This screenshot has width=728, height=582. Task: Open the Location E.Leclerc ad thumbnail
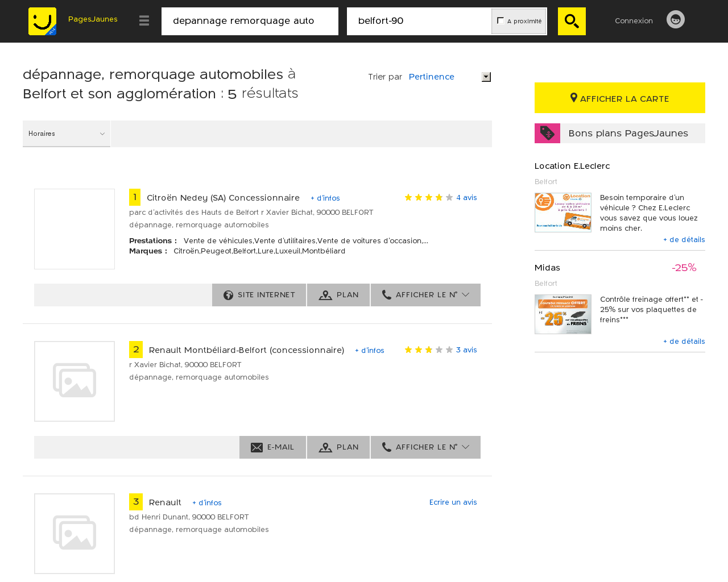pyautogui.click(x=563, y=213)
